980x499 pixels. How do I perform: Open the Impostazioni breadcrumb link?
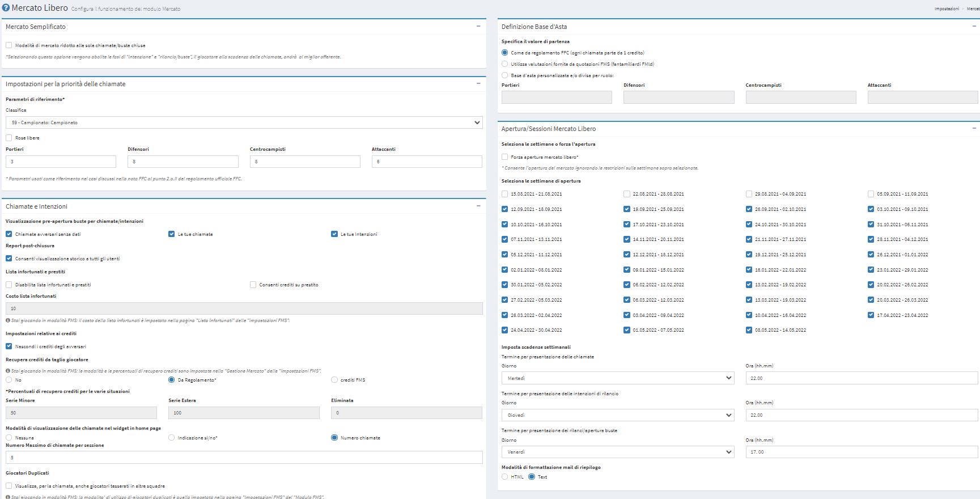[947, 9]
